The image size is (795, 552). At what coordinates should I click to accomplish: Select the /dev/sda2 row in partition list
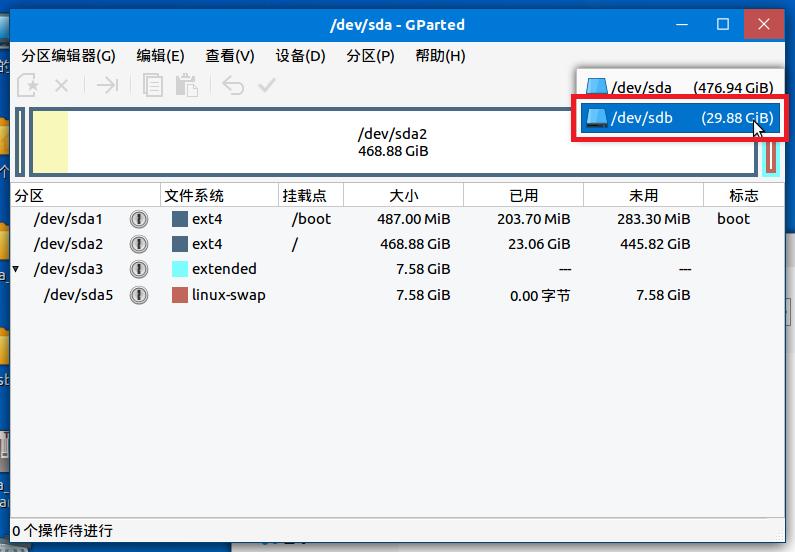click(x=398, y=244)
